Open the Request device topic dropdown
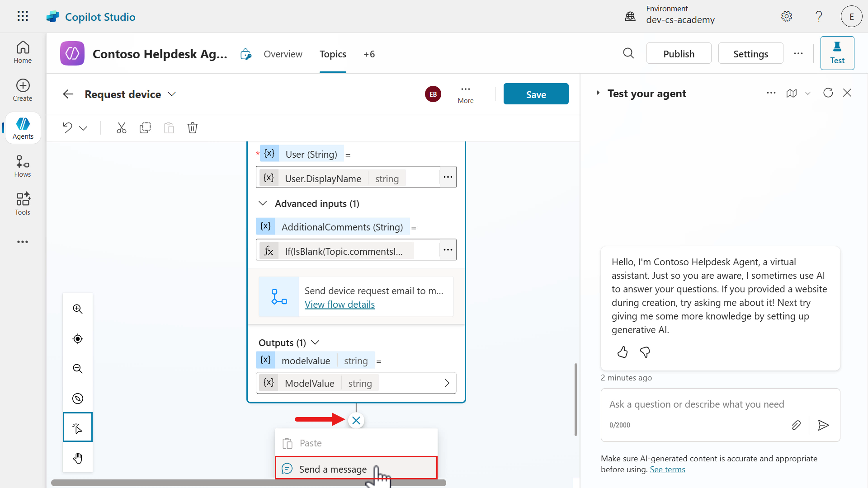The height and width of the screenshot is (488, 868). tap(172, 94)
